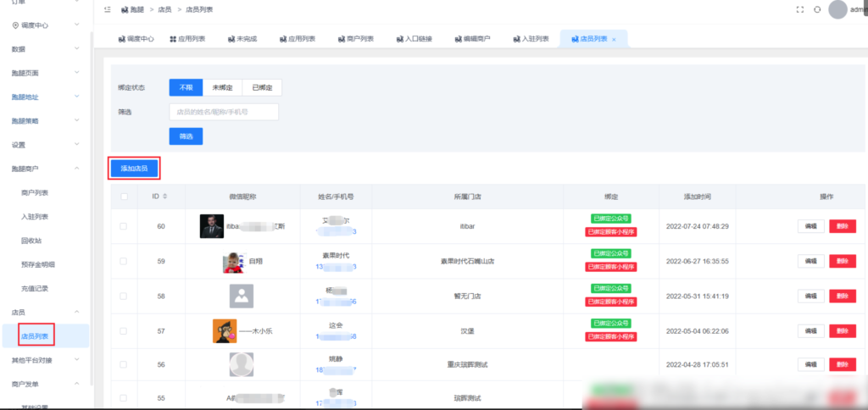Expand the 设置 sidebar section
This screenshot has width=868, height=410.
[45, 144]
